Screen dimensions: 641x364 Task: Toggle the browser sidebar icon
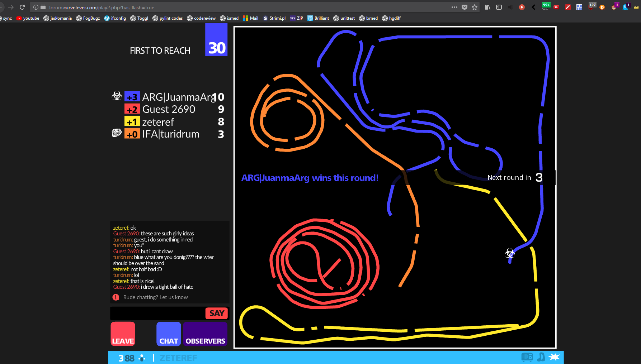[499, 7]
